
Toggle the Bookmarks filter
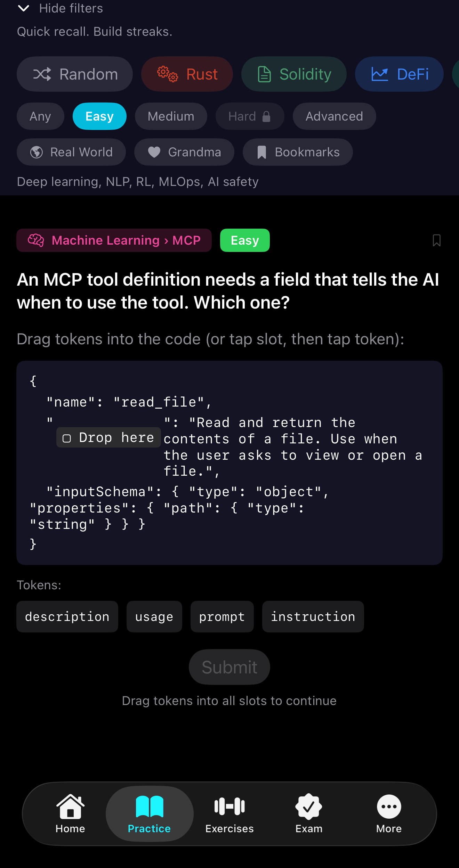297,152
